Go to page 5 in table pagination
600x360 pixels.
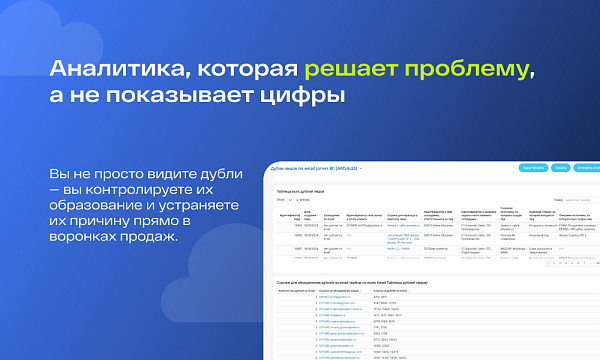[x=572, y=263]
